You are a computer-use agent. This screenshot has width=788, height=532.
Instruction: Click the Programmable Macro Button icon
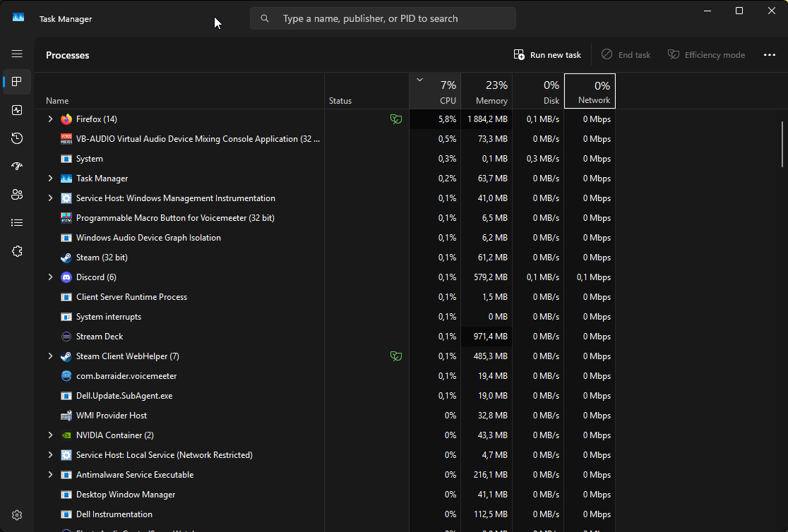coord(66,218)
